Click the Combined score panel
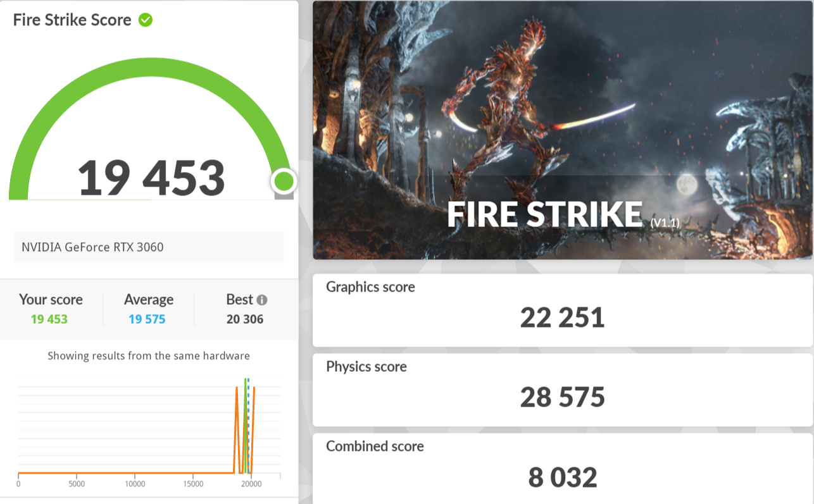 562,469
